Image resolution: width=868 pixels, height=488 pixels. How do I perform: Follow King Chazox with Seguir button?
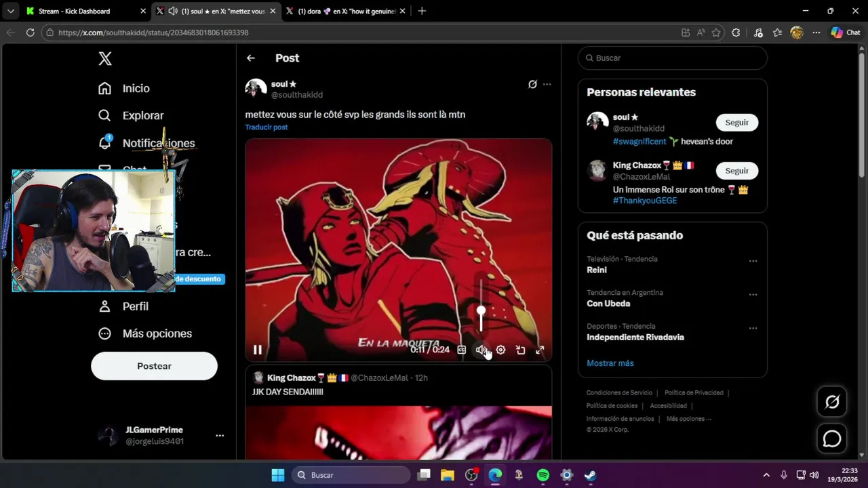737,171
